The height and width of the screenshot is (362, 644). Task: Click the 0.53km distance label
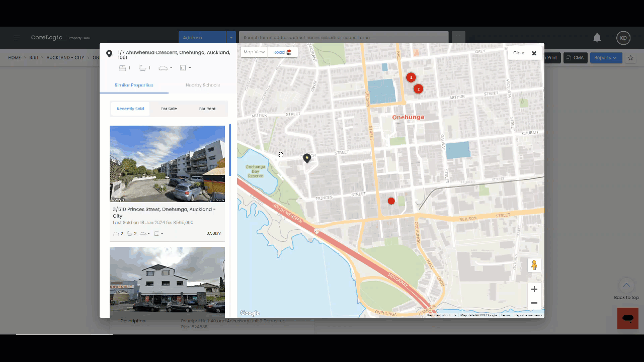[x=213, y=233]
